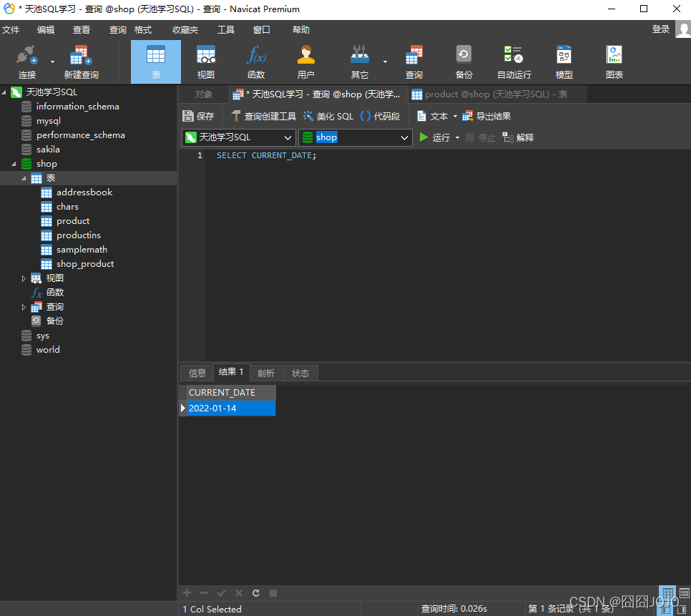
Task: Select the Table (表) toolbar icon
Action: coord(155,56)
